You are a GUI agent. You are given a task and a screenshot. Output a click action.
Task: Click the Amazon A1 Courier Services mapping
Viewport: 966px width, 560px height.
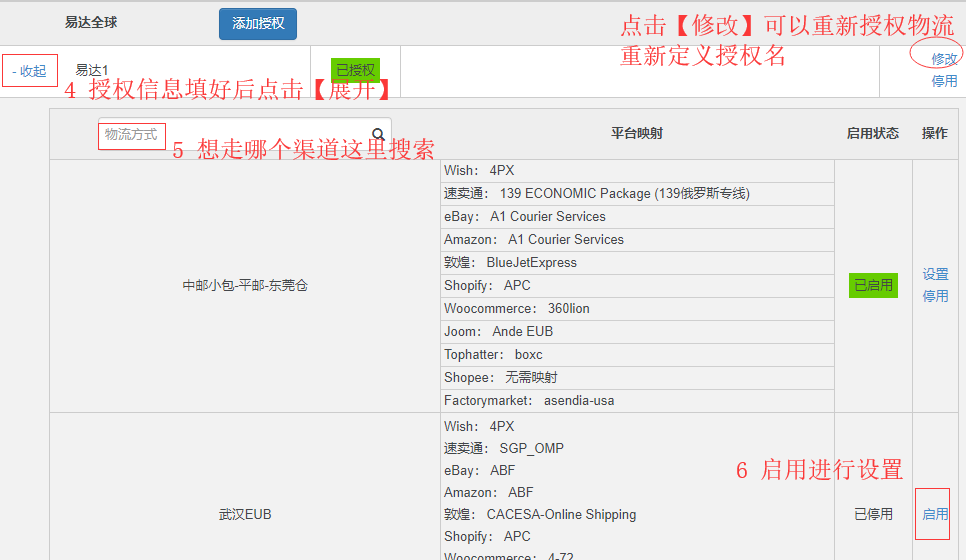[638, 240]
